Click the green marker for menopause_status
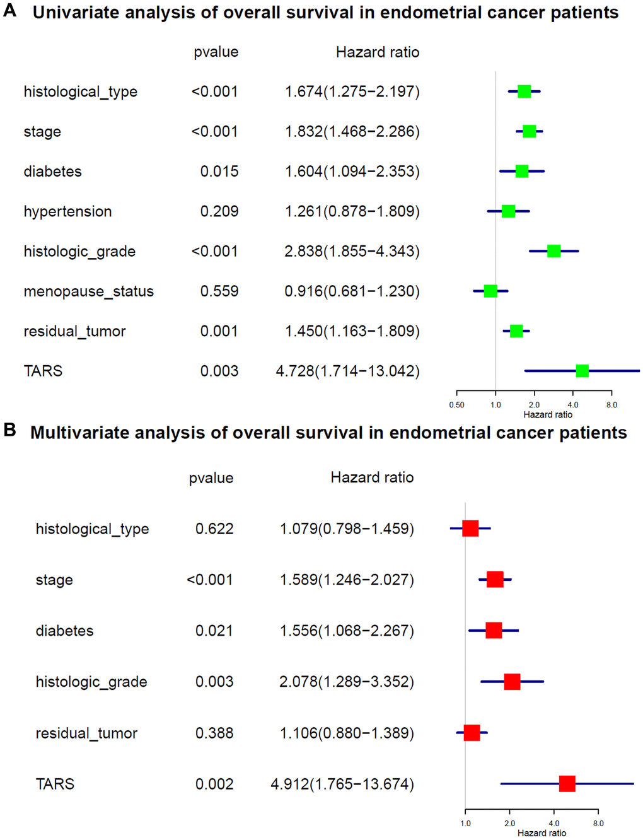Image resolution: width=643 pixels, height=840 pixels. [490, 291]
